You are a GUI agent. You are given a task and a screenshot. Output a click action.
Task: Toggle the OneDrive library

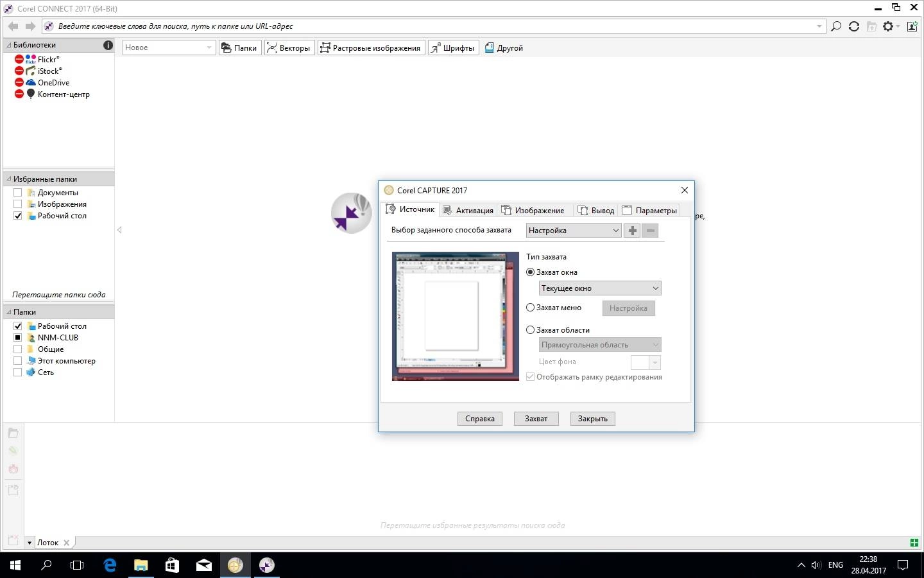tap(19, 82)
